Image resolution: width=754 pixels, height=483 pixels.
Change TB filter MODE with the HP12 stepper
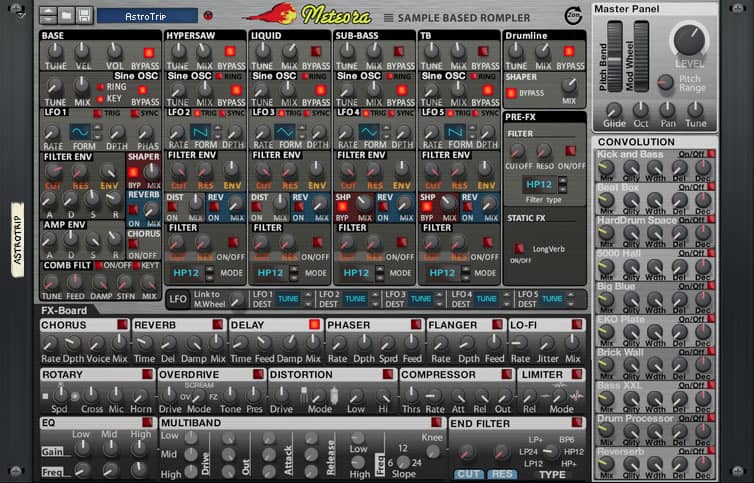tap(465, 273)
